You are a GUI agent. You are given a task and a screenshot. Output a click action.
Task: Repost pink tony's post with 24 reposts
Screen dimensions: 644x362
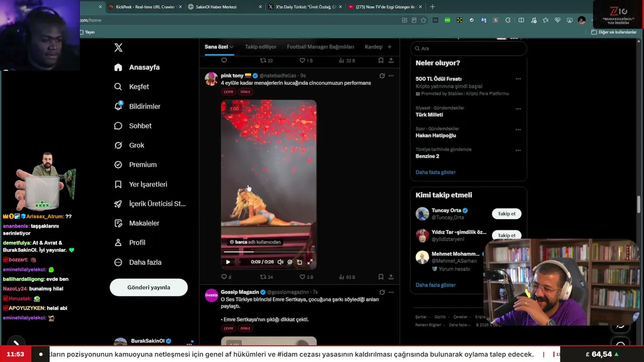pyautogui.click(x=266, y=277)
